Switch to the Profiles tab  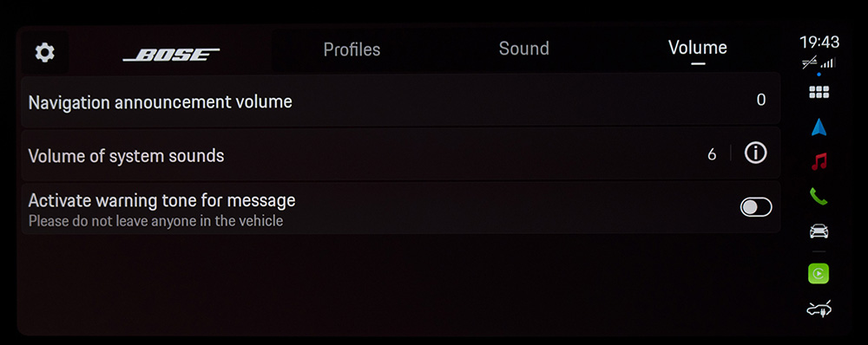pyautogui.click(x=352, y=49)
